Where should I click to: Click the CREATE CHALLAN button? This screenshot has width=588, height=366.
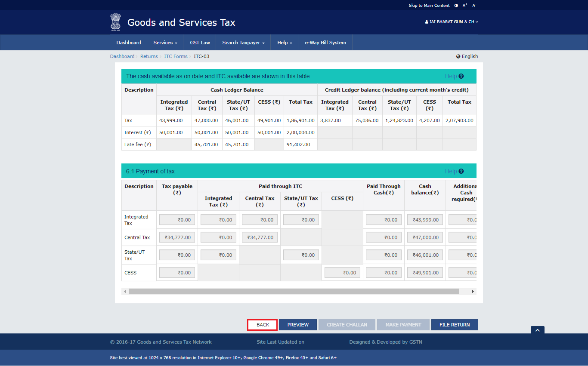pos(347,325)
